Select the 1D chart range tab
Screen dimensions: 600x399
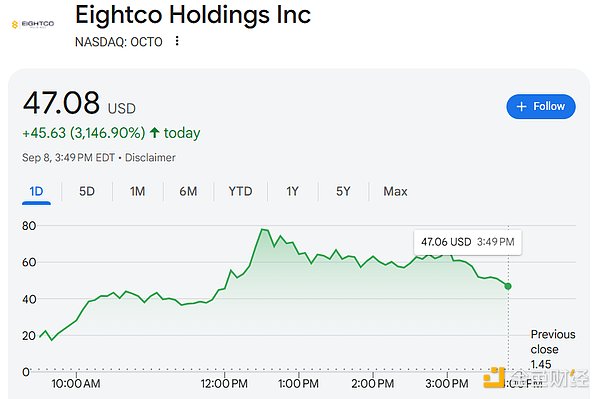click(x=36, y=191)
